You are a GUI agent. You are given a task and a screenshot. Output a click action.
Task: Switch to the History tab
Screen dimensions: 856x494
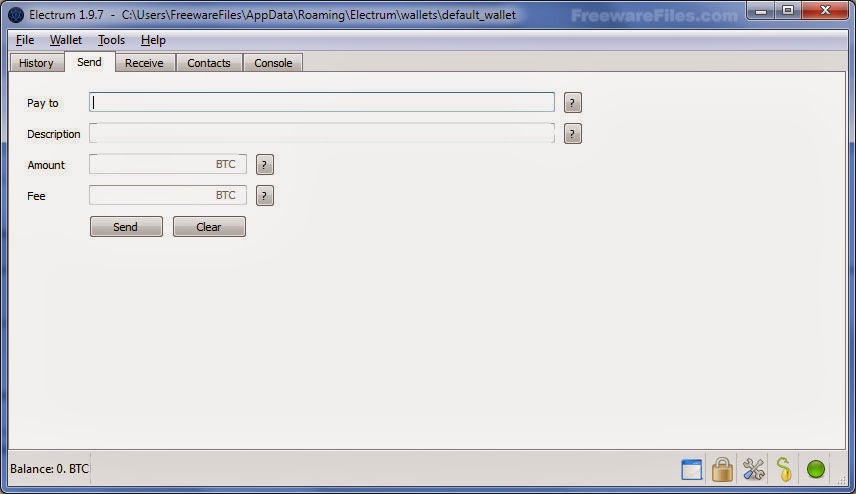pos(36,63)
